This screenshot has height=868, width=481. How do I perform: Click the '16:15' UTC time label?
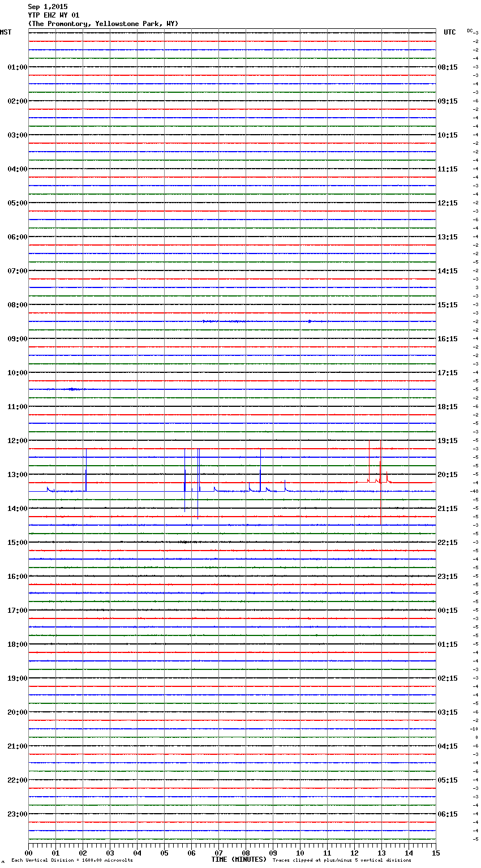pyautogui.click(x=448, y=339)
